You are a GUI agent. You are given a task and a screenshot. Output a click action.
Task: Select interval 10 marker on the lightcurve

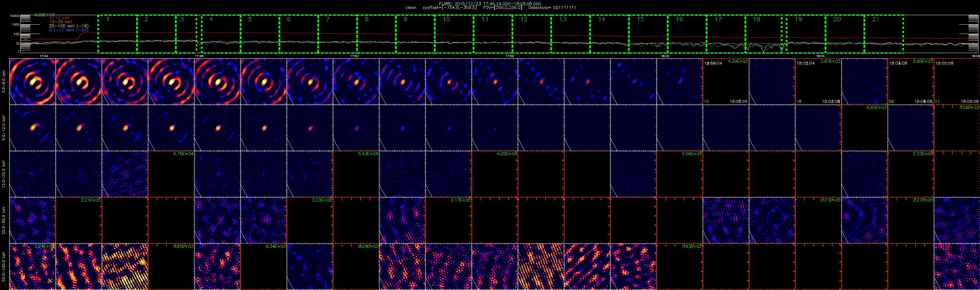[x=446, y=19]
